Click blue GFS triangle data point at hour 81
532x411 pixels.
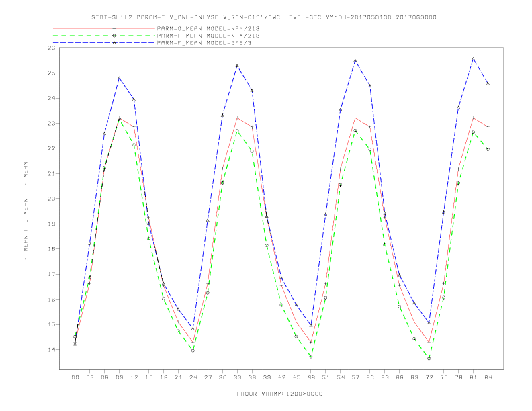point(474,59)
